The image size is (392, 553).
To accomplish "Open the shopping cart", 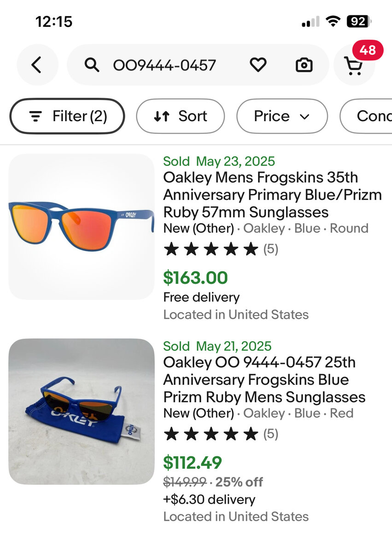I will 354,66.
